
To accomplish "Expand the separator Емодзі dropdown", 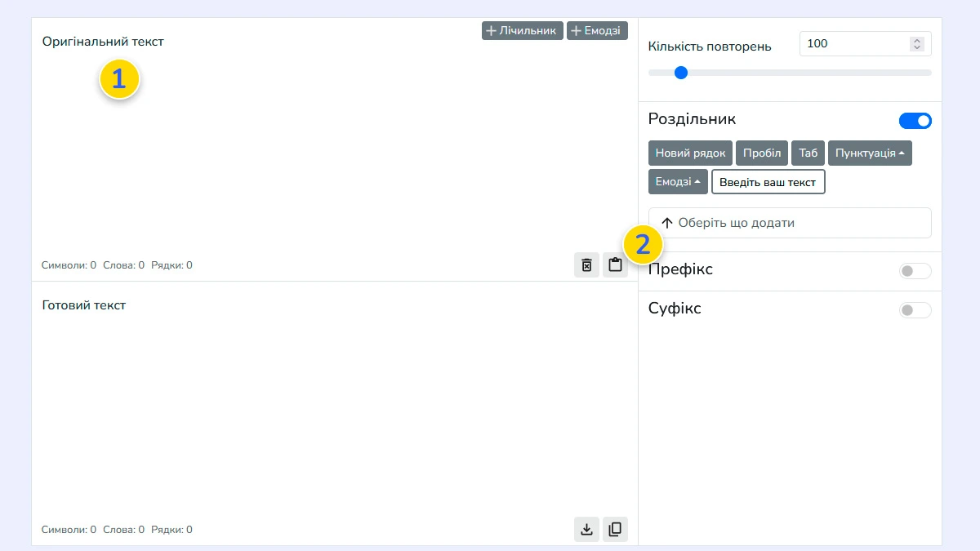I will click(x=678, y=182).
